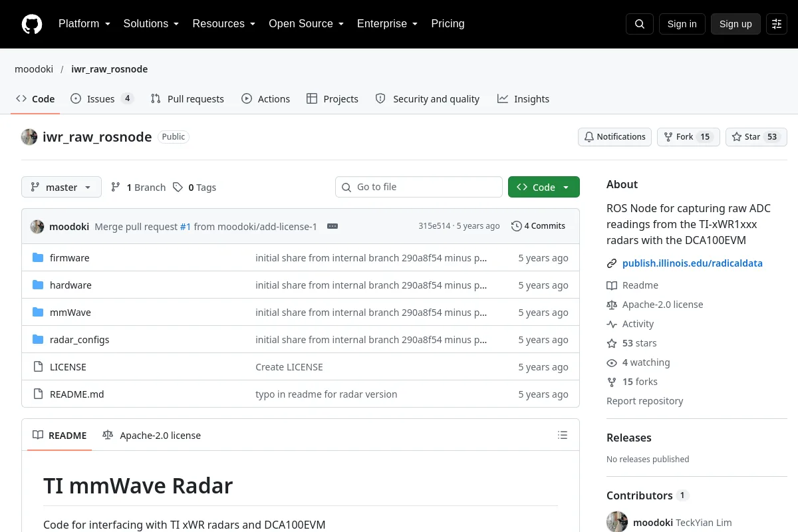798x532 pixels.
Task: Go to the Pricing page
Action: click(x=448, y=24)
